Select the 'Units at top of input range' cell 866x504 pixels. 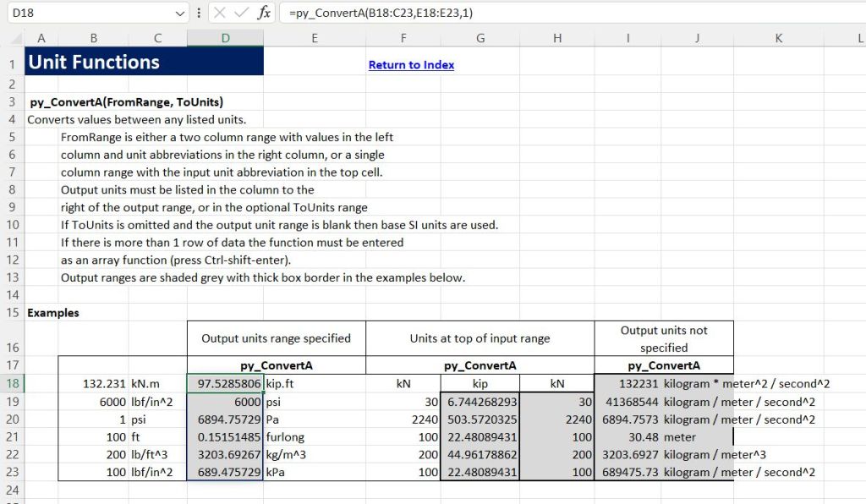pyautogui.click(x=480, y=338)
